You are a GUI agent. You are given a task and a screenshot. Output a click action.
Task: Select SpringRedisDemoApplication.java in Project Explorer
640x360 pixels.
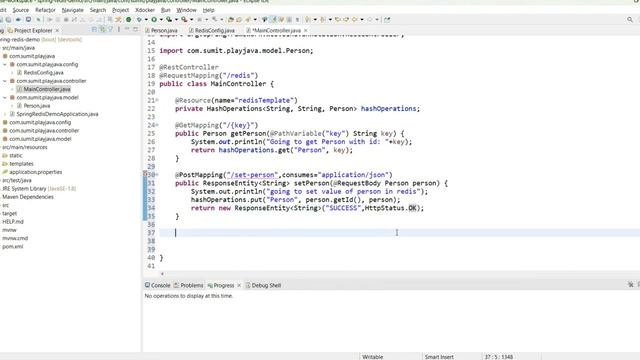click(x=57, y=114)
